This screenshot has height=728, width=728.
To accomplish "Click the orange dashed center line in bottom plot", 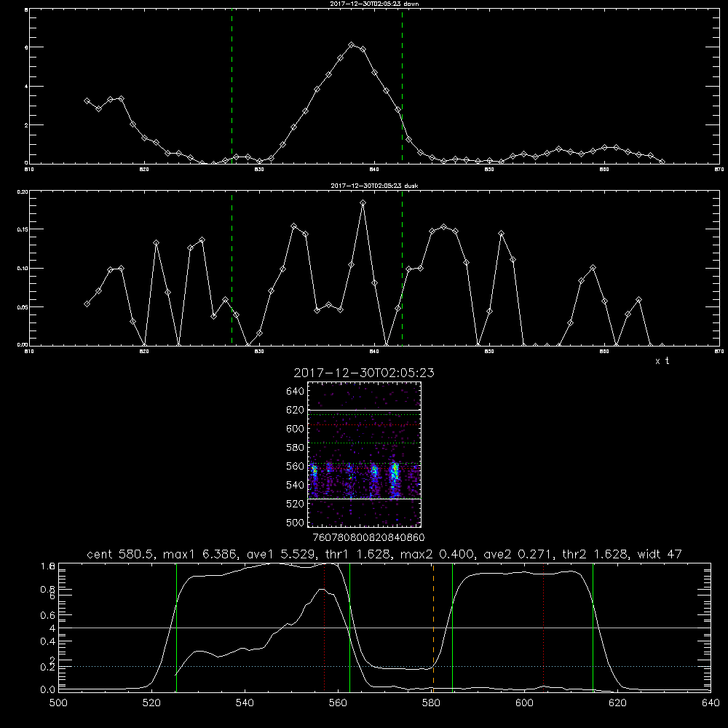I will [433, 627].
